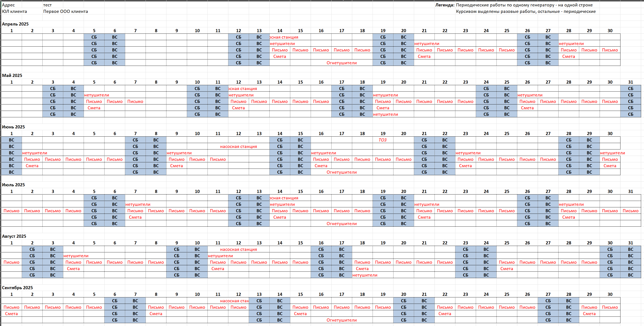This screenshot has width=644, height=326.
Task: Select the 'тест' address value cell
Action: coord(47,5)
